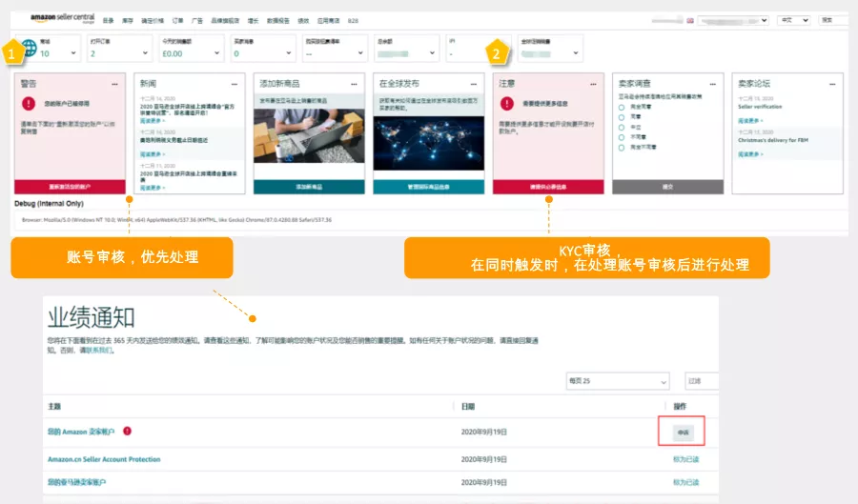Viewport: 858px width, 504px height.
Task: Open the 广告 menu
Action: pos(197,21)
